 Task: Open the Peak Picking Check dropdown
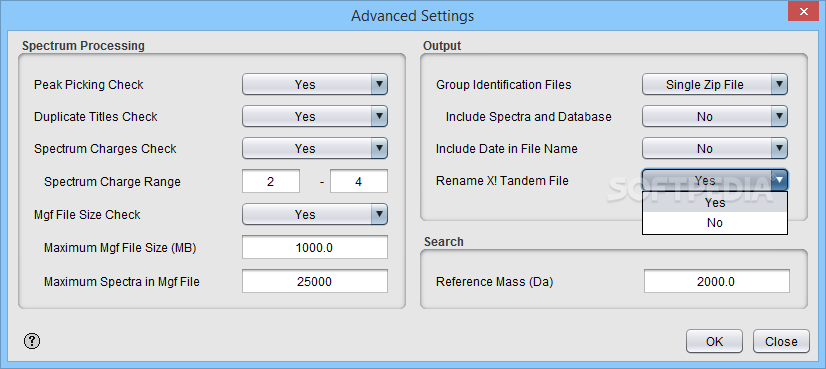click(x=315, y=84)
